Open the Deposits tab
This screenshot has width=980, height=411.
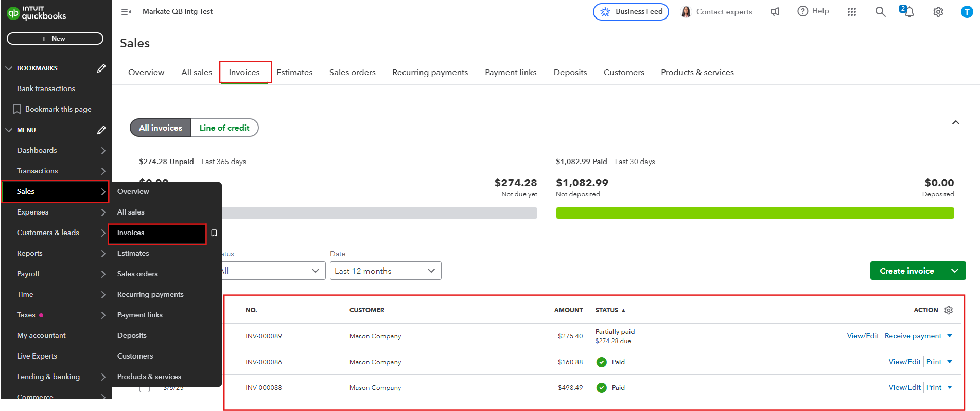click(570, 72)
